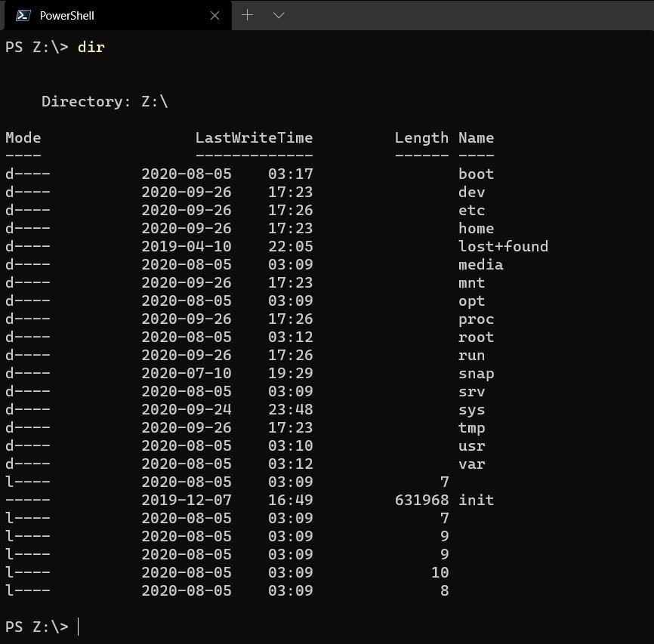Image resolution: width=654 pixels, height=644 pixels.
Task: Click the 'snap' directory name
Action: (476, 373)
